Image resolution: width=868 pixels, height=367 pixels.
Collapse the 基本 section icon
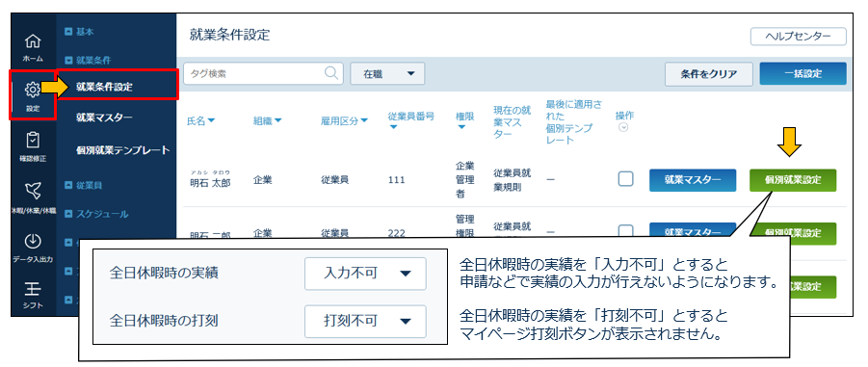click(69, 32)
